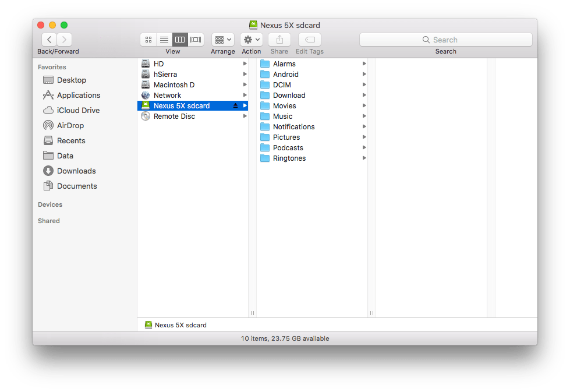Screen dimensions: 570x392
Task: Click the Favorites section header
Action: [x=52, y=67]
